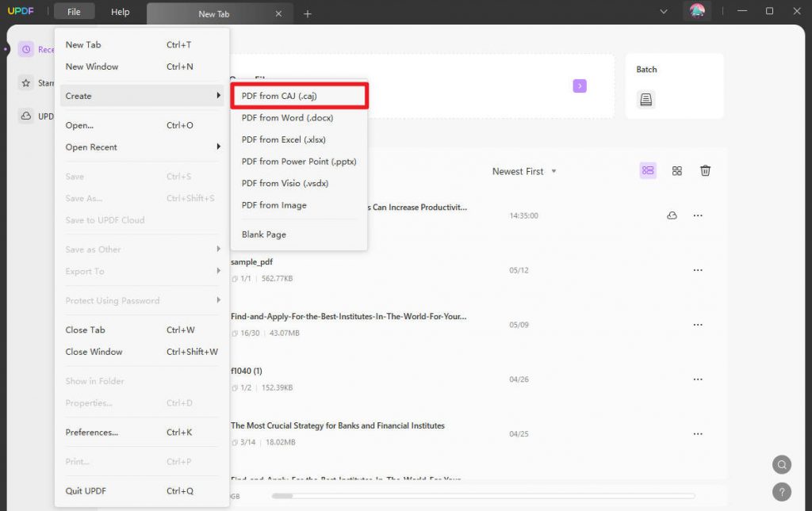812x511 pixels.
Task: Select UPDF Cloud in the sidebar
Action: click(27, 116)
